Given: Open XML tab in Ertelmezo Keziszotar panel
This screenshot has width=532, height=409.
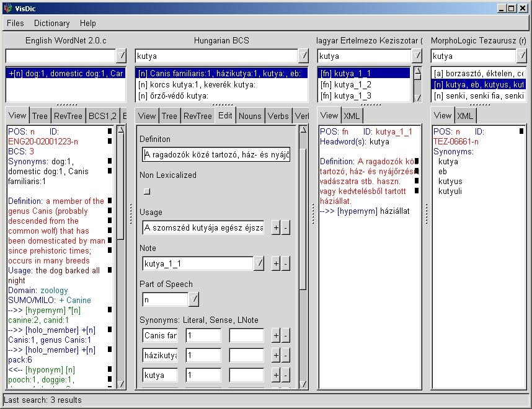Looking at the screenshot, I should click(352, 116).
